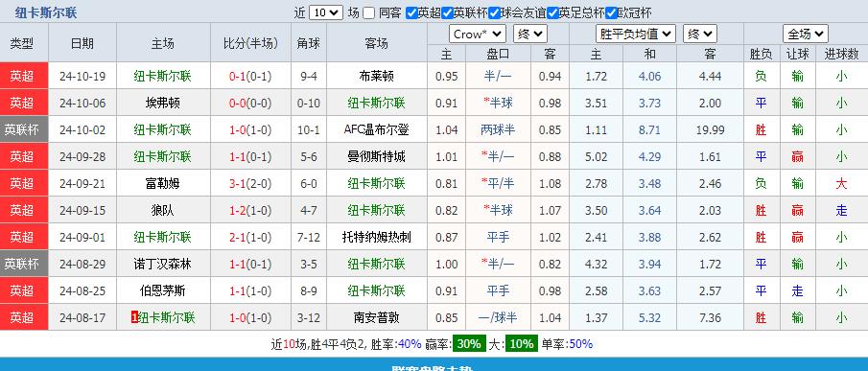Viewport: 868px width, 371px height.
Task: Click the 0-0(0-0) score against 埃弗顿
Action: [x=250, y=103]
